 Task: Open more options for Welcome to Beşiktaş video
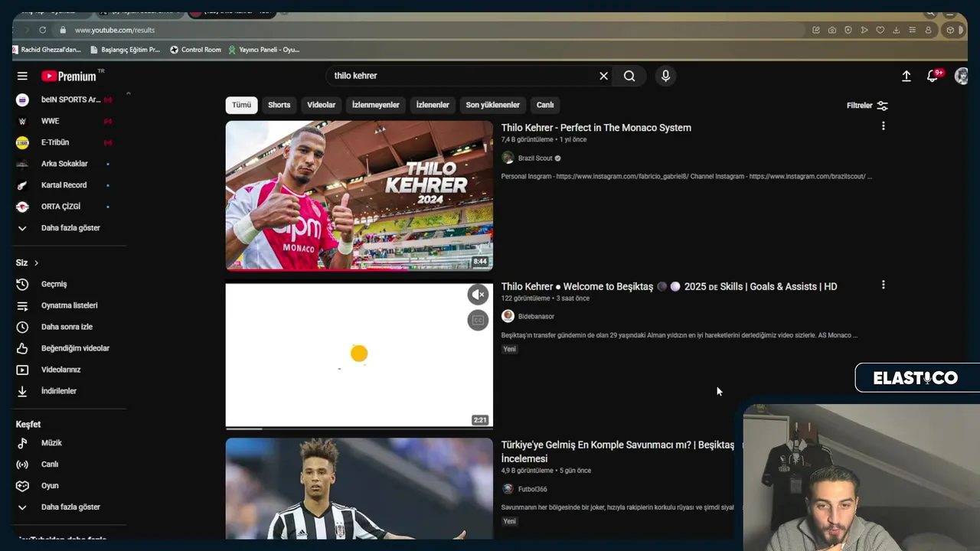[x=883, y=285]
